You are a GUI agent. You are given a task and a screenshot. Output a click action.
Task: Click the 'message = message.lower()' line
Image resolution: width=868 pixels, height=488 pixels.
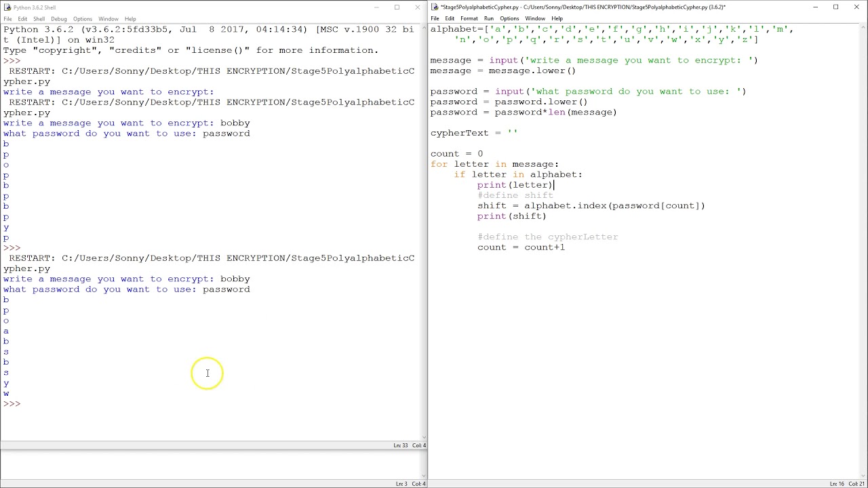503,70
